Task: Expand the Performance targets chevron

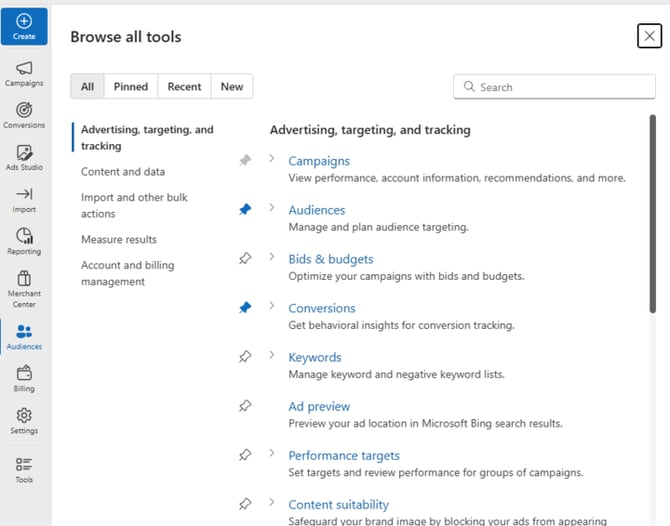Action: [272, 454]
